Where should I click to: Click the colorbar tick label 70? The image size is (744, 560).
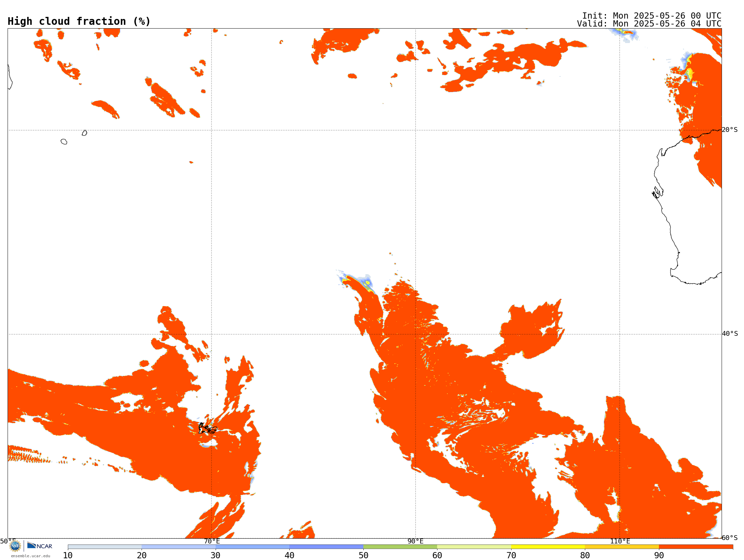511,556
